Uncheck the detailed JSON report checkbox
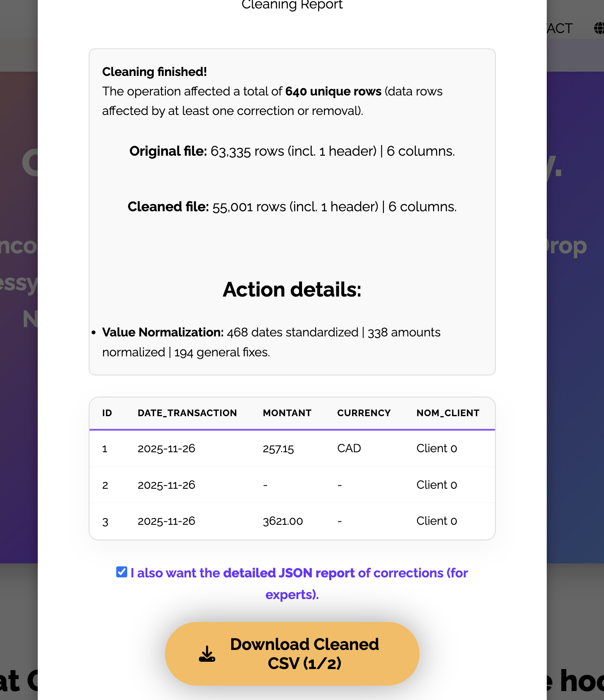This screenshot has height=700, width=604. pyautogui.click(x=121, y=572)
